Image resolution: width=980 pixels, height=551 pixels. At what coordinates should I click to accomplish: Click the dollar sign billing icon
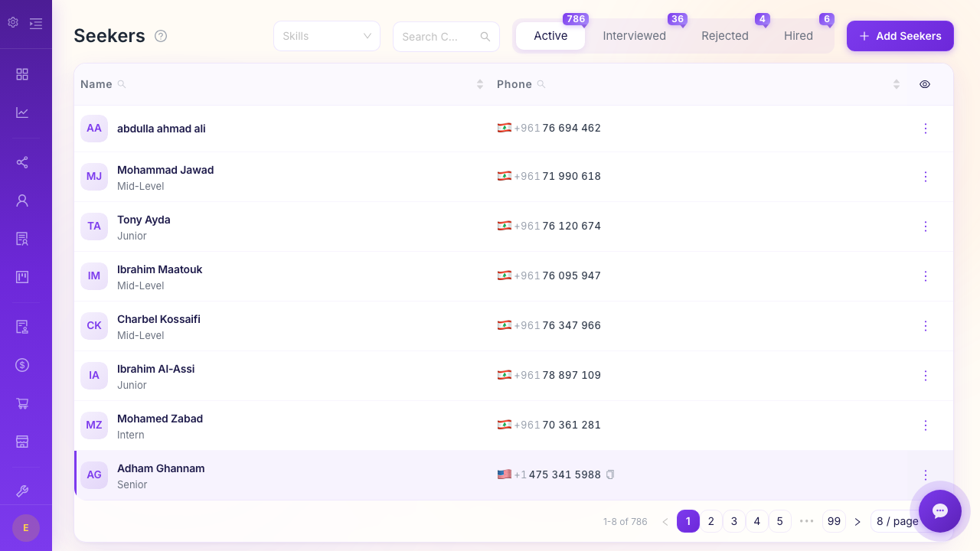(22, 365)
